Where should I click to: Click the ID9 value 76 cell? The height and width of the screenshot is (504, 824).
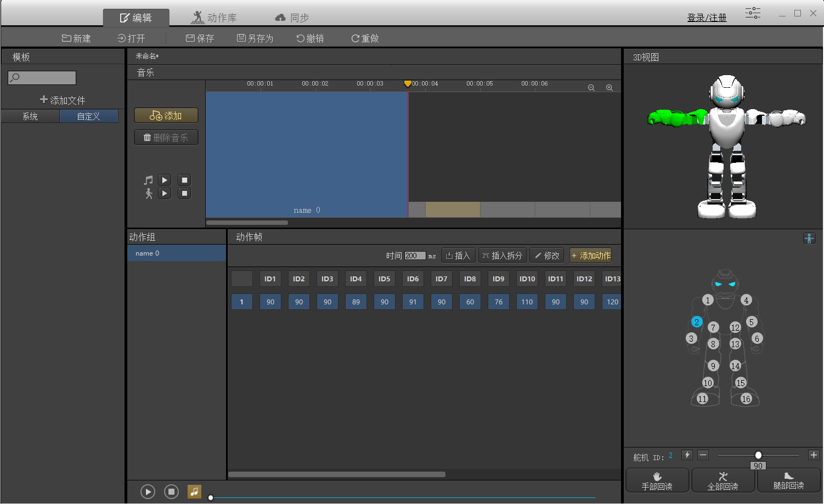click(x=499, y=302)
